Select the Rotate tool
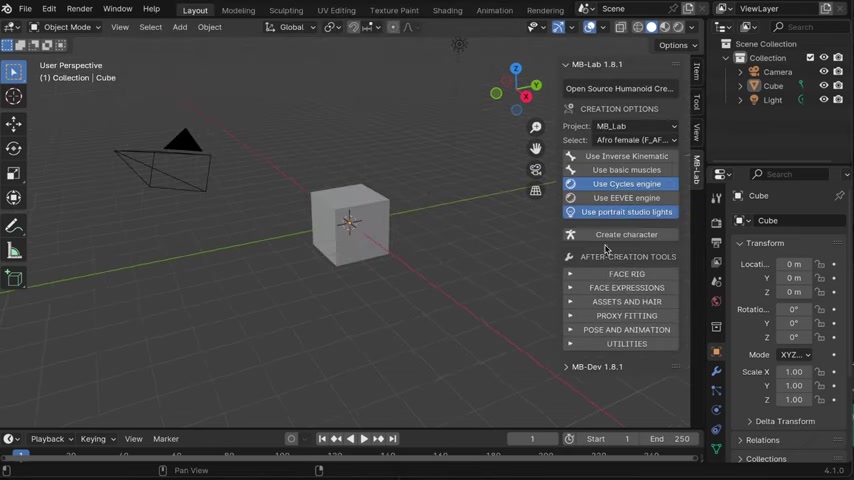 (x=14, y=148)
